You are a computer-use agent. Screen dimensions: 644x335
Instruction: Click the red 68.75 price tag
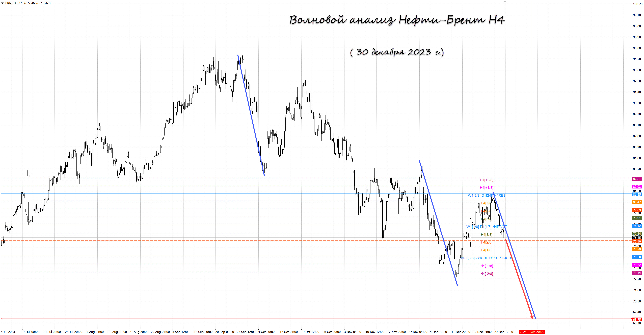pyautogui.click(x=637, y=320)
